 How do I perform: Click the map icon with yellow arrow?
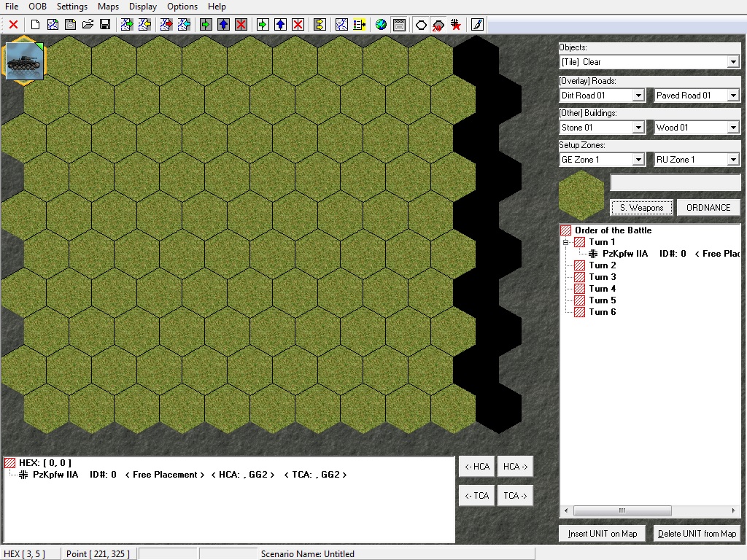144,24
